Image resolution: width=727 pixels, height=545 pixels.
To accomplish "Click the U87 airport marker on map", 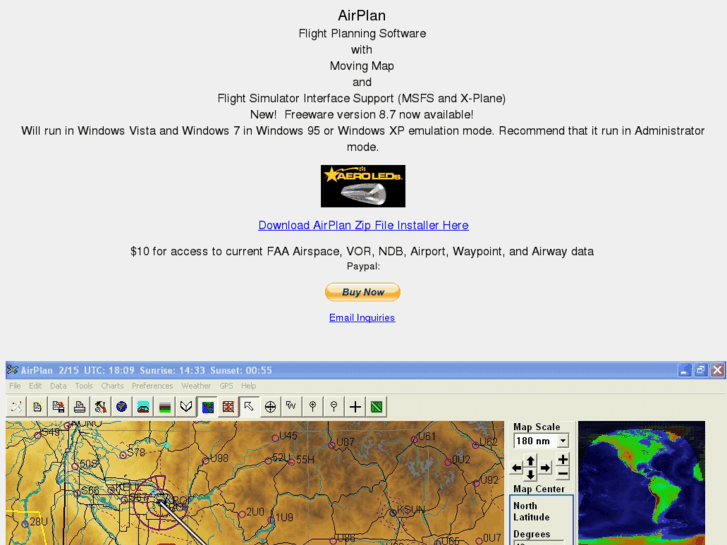I will (x=332, y=445).
